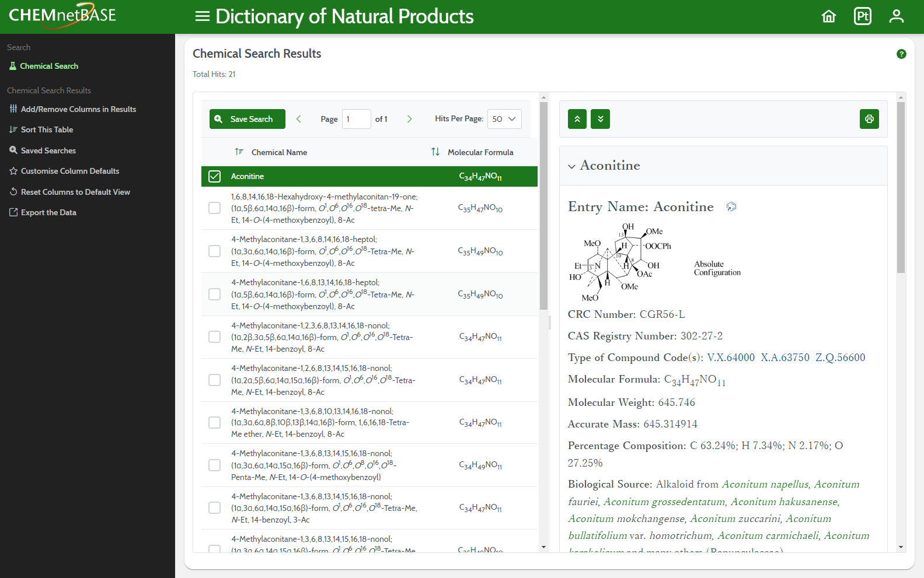Click Aconitum hakusanense source link
This screenshot has height=578, width=924.
tap(784, 502)
